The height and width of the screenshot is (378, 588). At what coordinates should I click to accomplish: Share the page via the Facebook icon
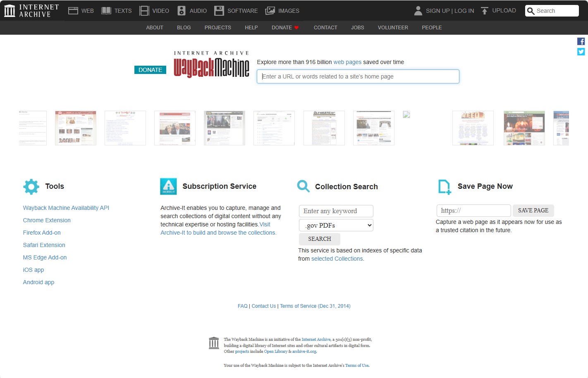[x=581, y=41]
